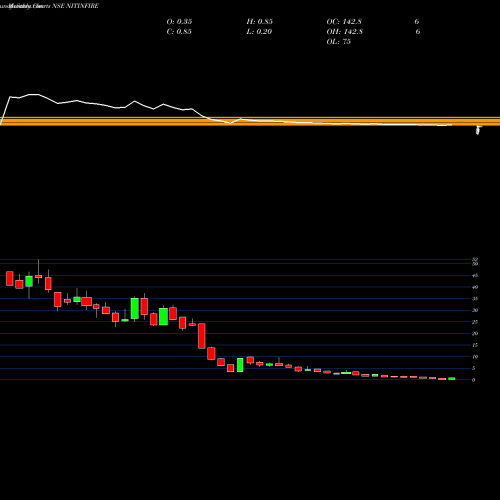This screenshot has width=500, height=500.
Task: Click the 20 price axis label
Action: click(x=475, y=333)
